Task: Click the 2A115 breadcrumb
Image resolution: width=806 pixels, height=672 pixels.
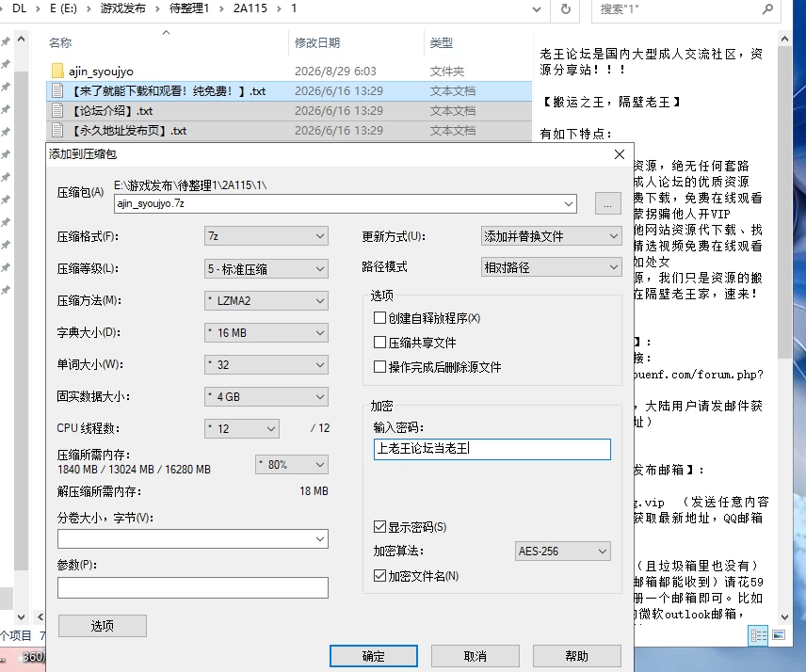Action: 250,8
